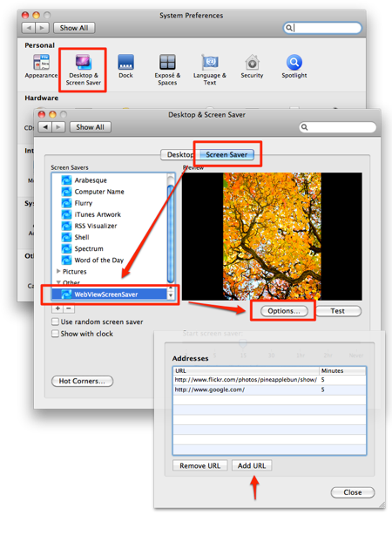Click Show All in Desktop & Screen Saver window
This screenshot has width=392, height=535.
(90, 127)
